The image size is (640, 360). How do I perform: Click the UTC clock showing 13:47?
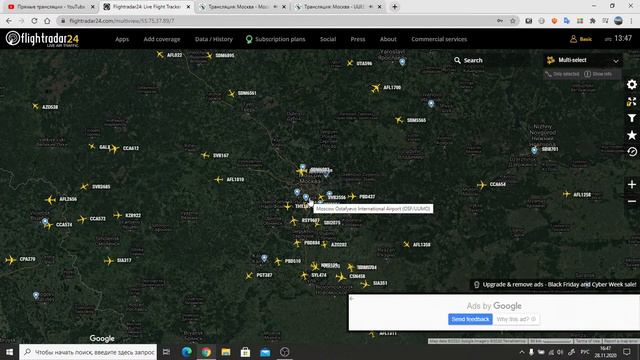[619, 38]
